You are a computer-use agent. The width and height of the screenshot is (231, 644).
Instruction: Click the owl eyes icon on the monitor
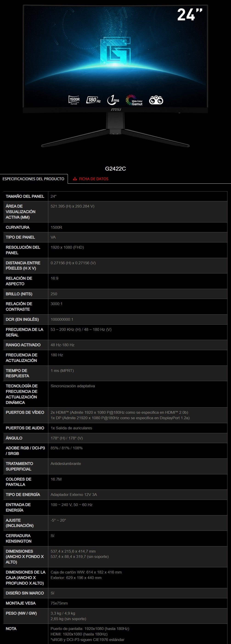(156, 100)
